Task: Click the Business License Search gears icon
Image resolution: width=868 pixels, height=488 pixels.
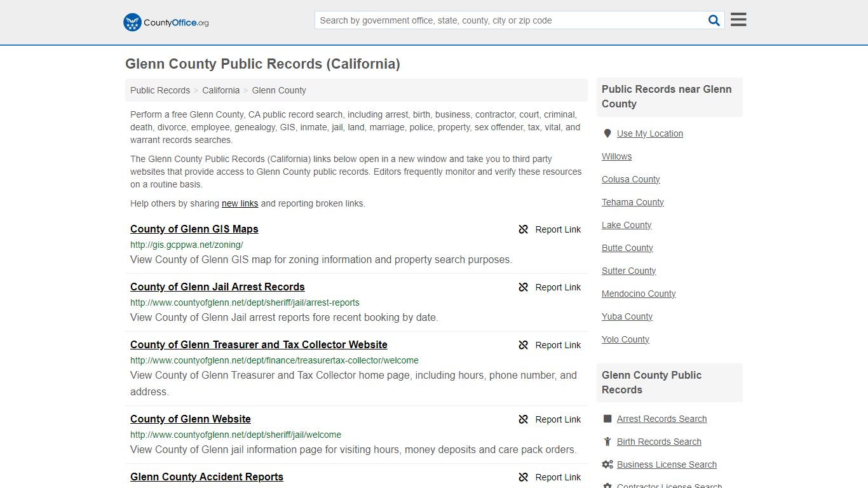Action: click(x=607, y=464)
